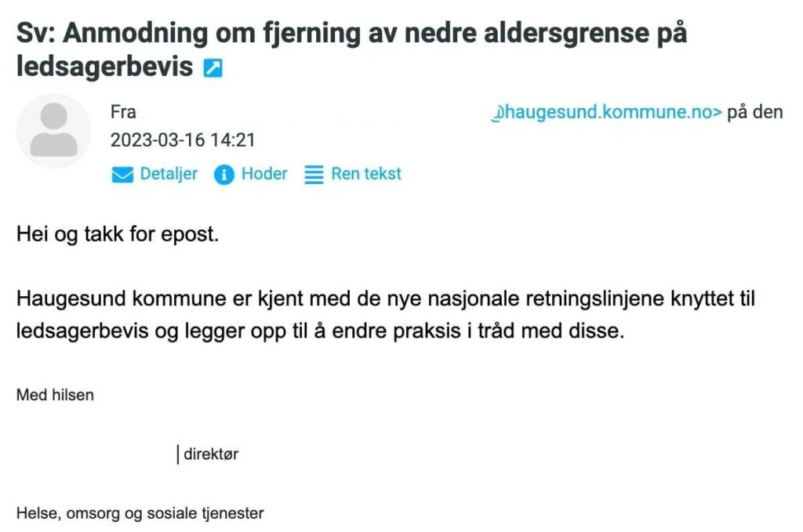The height and width of the screenshot is (532, 803).
Task: Click the info icon beside Hoder
Action: (x=224, y=175)
